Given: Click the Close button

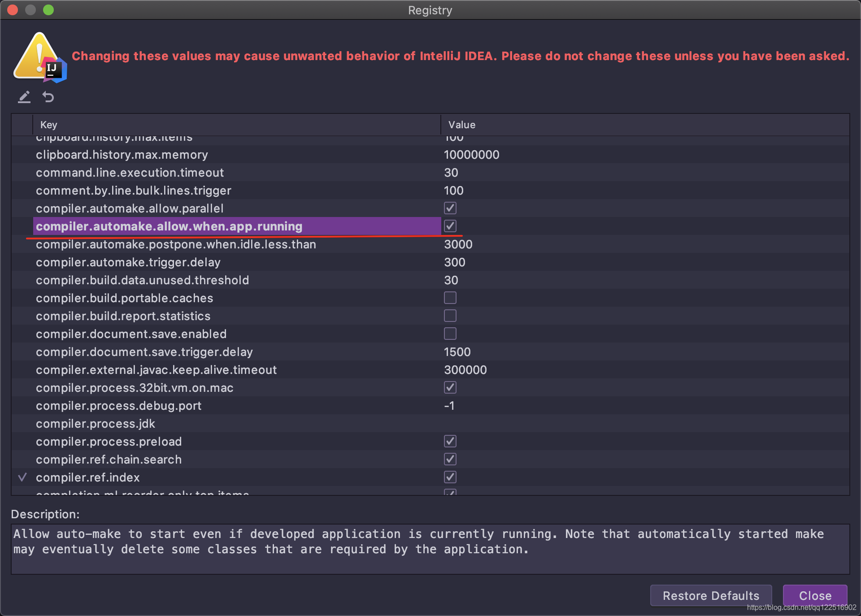Looking at the screenshot, I should [x=815, y=595].
